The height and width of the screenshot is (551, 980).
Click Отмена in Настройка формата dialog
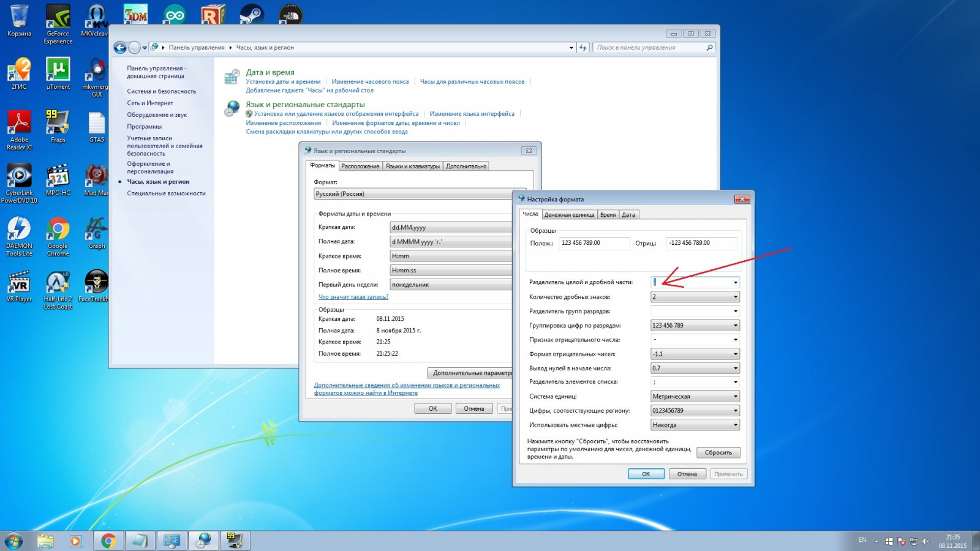pos(687,474)
